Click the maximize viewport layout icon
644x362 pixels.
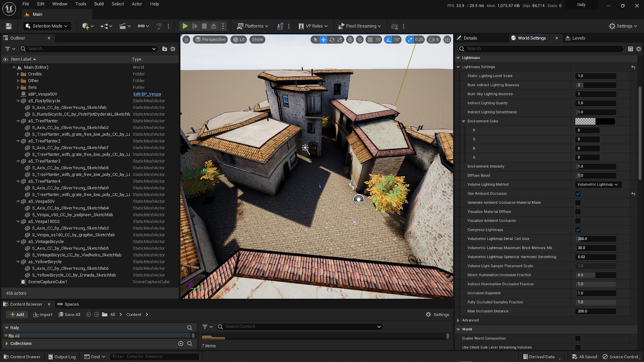click(447, 39)
